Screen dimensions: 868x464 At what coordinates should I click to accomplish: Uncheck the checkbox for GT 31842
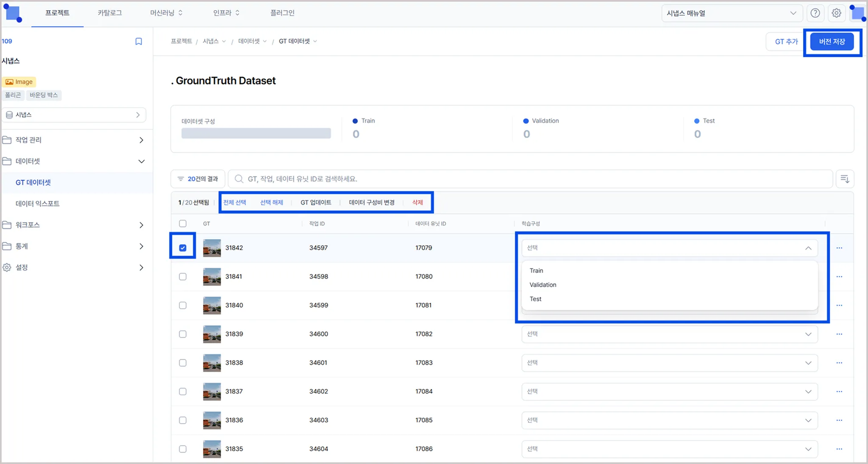point(183,248)
